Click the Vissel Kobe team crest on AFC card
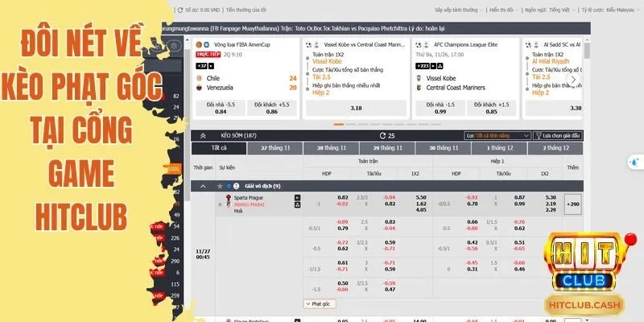The height and width of the screenshot is (322, 644). point(419,78)
